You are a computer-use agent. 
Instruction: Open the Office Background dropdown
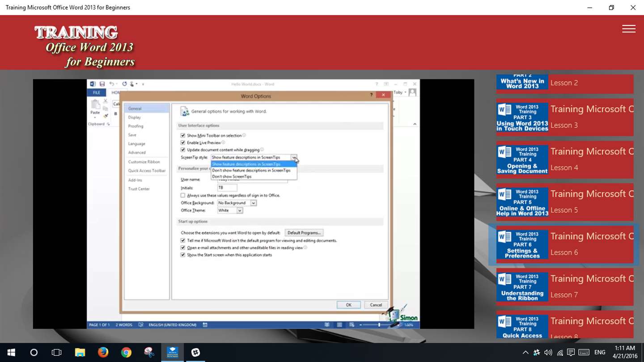253,203
